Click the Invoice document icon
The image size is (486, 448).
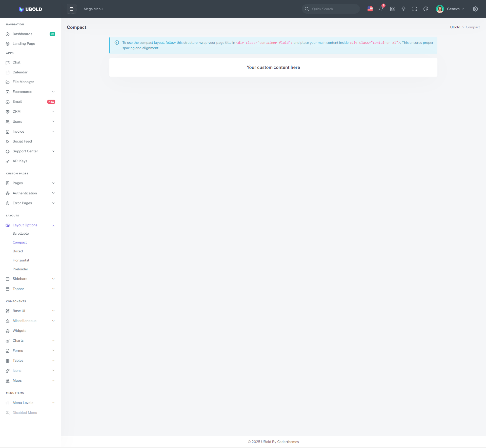click(x=8, y=132)
